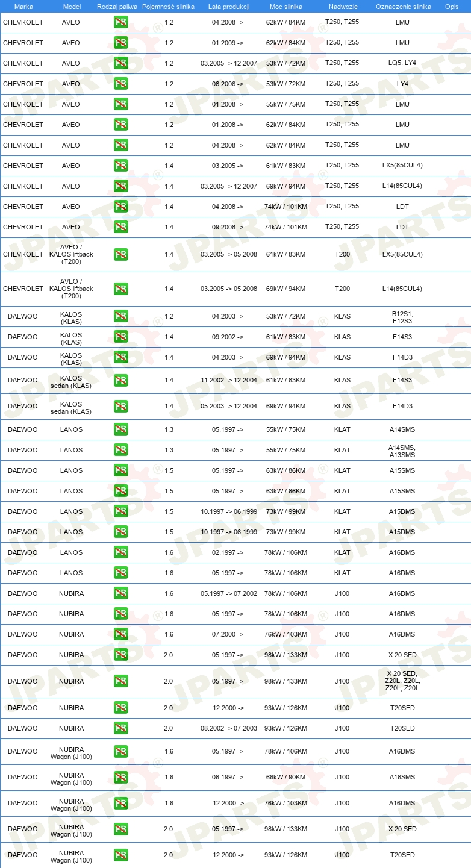471x868 pixels.
Task: Click fuel icon for LANOS 1.6 from 02.1997
Action: point(120,552)
